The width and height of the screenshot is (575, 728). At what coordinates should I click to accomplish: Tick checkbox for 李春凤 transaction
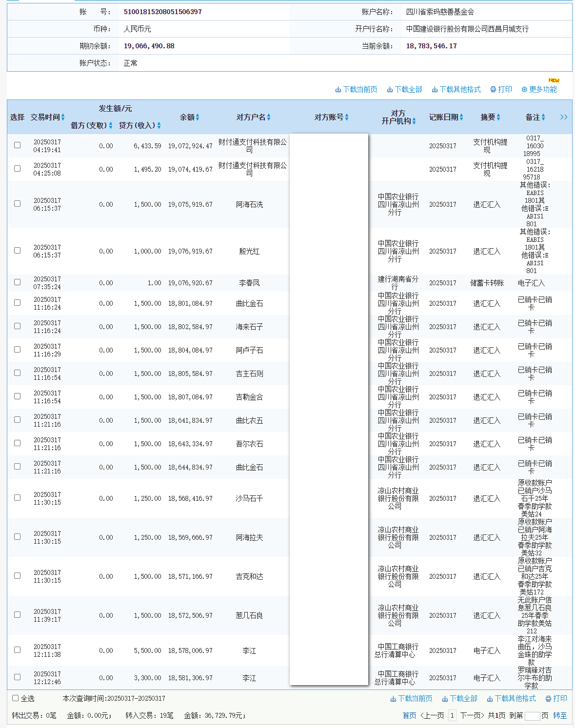tap(18, 282)
